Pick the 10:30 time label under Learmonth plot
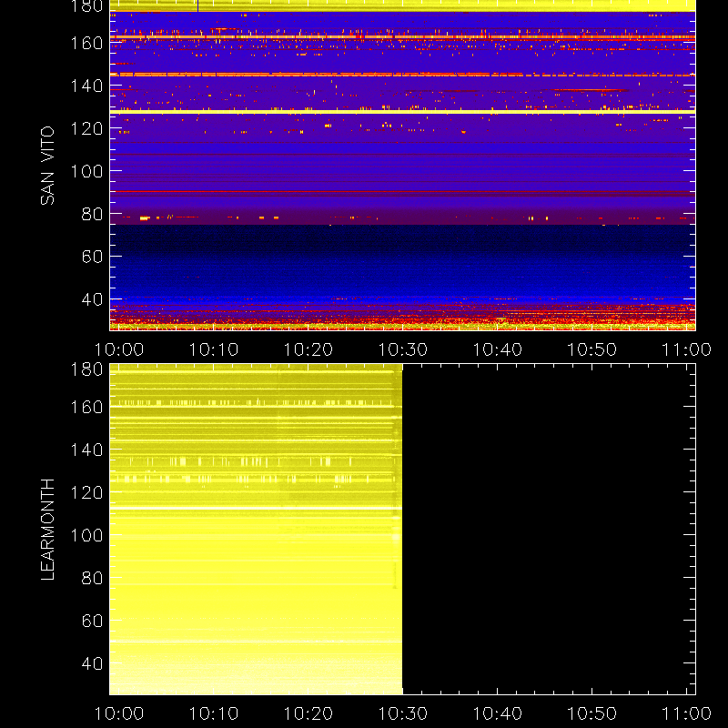This screenshot has height=728, width=728. tap(402, 713)
